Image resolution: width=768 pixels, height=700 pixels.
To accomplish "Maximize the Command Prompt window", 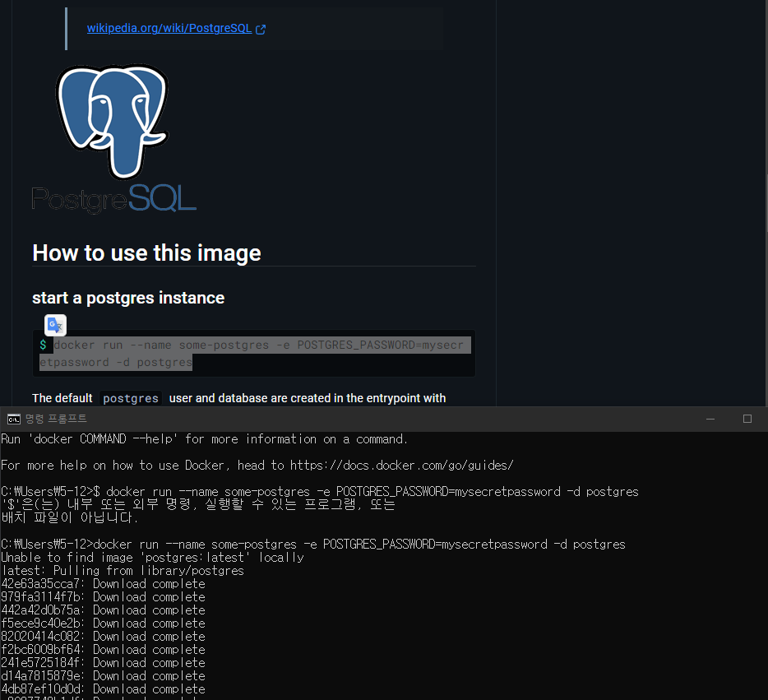I will pyautogui.click(x=747, y=419).
